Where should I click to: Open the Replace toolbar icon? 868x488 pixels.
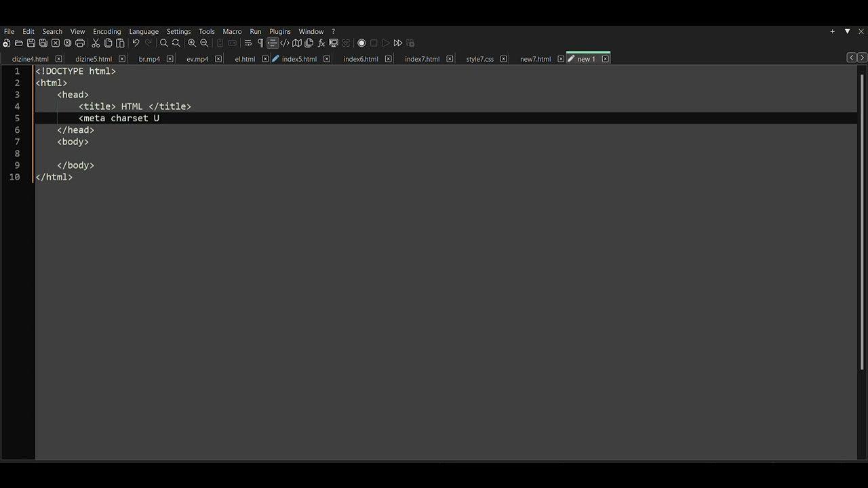point(176,43)
